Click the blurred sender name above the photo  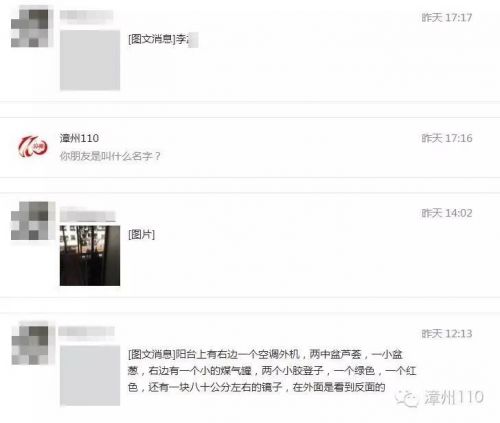(x=88, y=216)
